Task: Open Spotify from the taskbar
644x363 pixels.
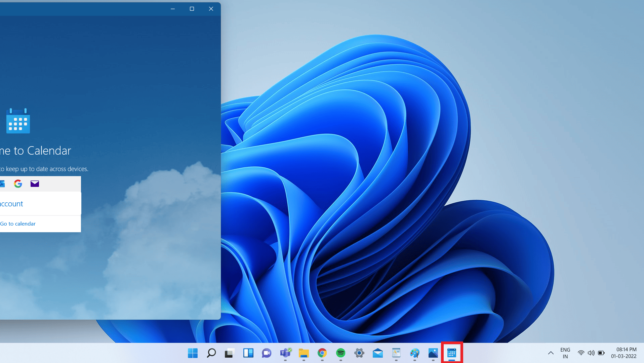Action: point(341,353)
